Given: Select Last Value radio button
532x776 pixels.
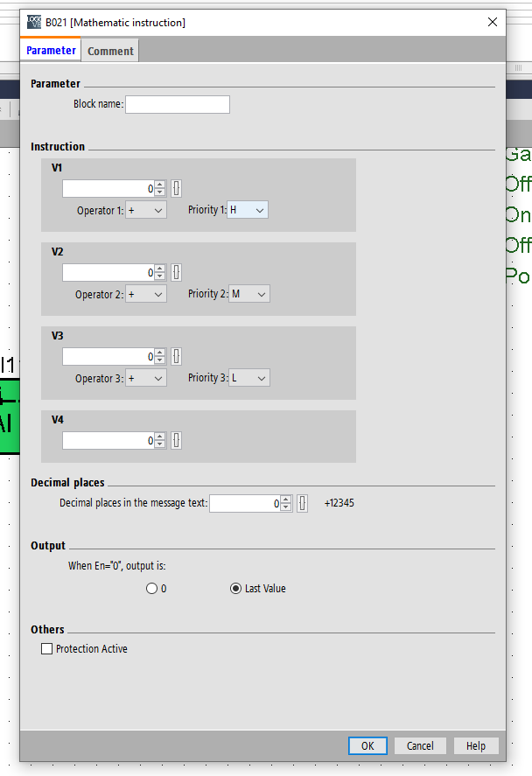Looking at the screenshot, I should pos(236,589).
